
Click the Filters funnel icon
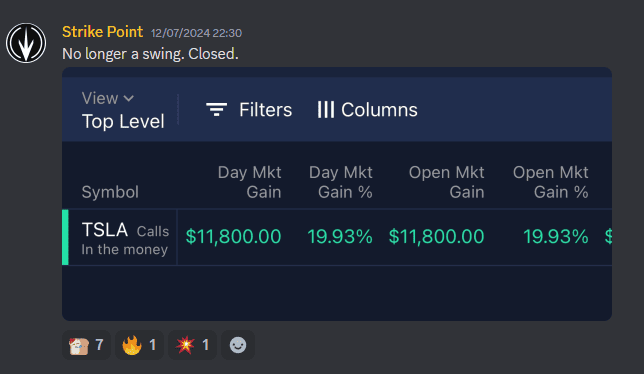pos(216,110)
